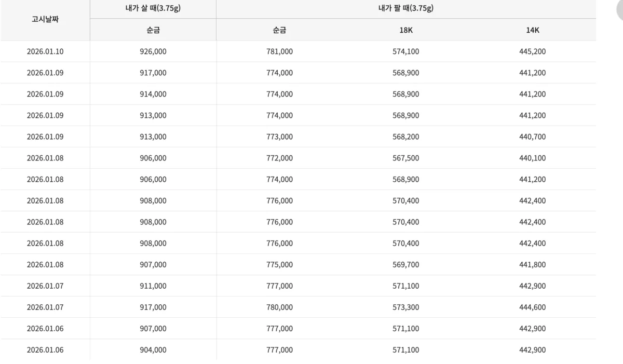The width and height of the screenshot is (623, 364).
Task: Click the 18K column header
Action: pos(406,30)
